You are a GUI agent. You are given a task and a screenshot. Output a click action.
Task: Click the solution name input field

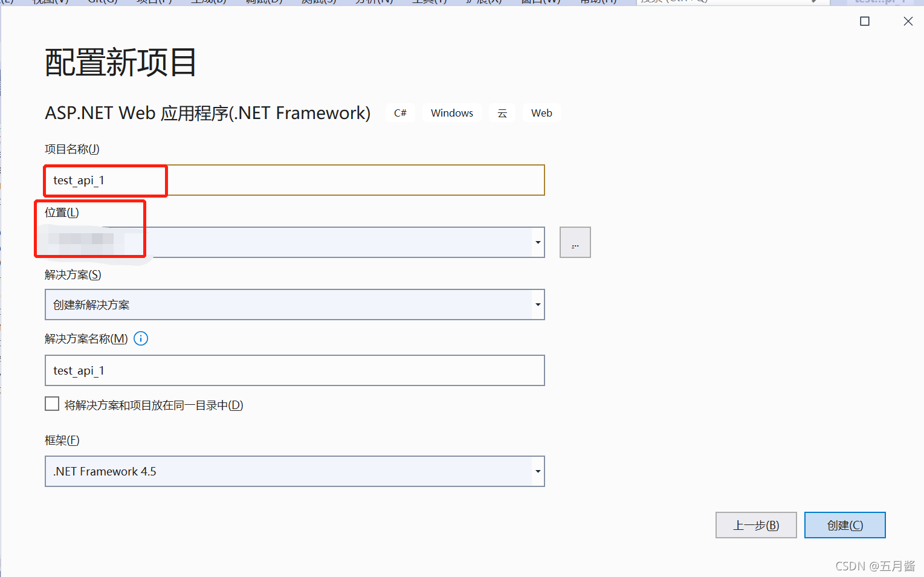tap(295, 370)
